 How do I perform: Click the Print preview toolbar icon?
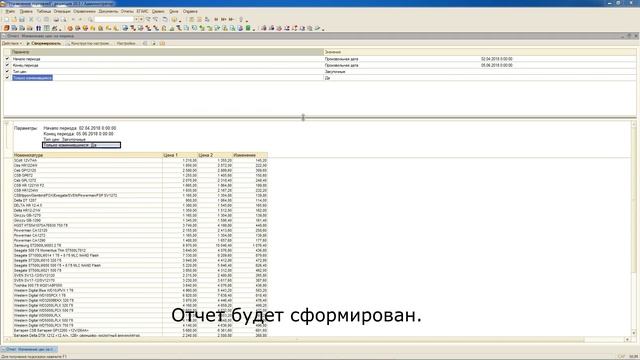coord(64,20)
